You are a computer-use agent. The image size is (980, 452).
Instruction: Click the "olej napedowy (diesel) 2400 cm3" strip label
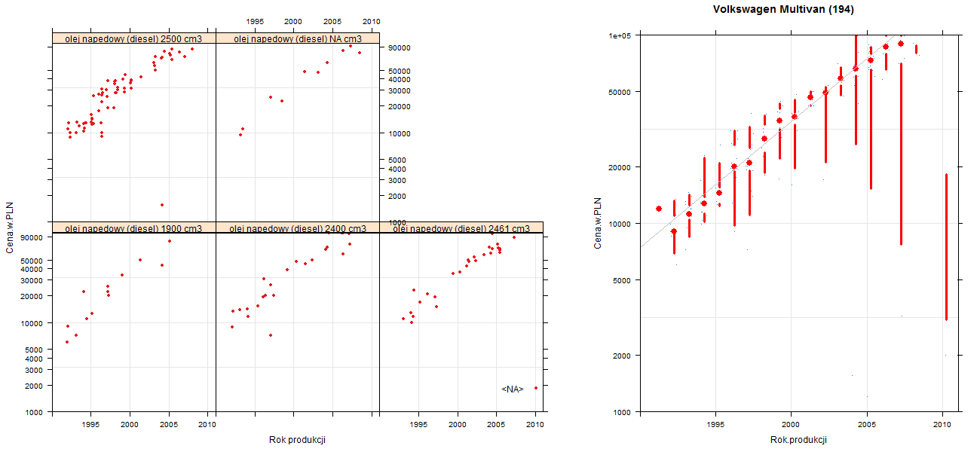[x=298, y=228]
